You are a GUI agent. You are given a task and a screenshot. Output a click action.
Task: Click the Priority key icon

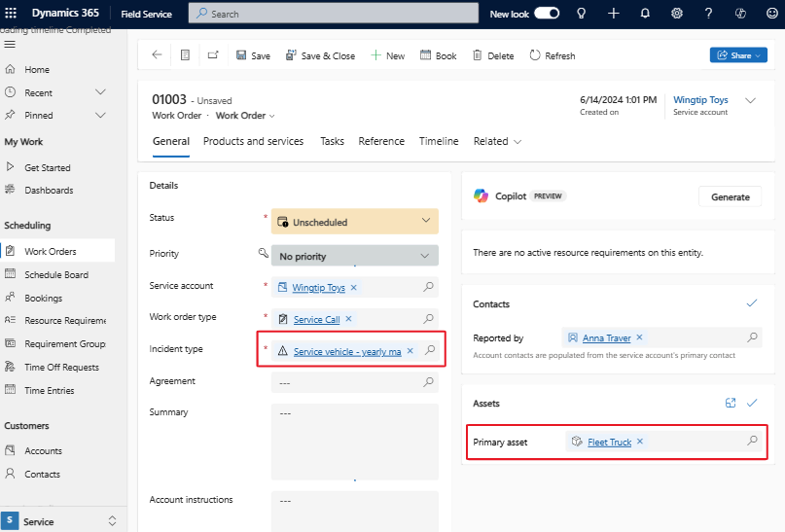263,253
